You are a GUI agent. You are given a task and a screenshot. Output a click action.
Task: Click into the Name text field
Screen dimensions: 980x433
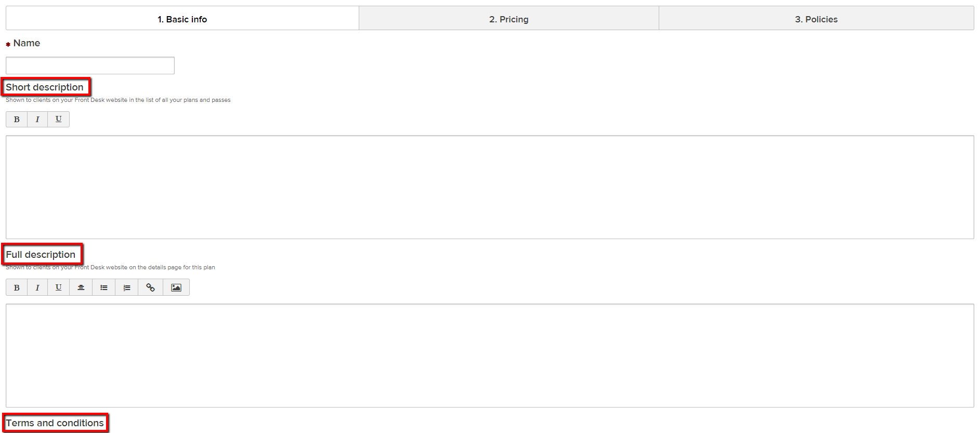(90, 65)
